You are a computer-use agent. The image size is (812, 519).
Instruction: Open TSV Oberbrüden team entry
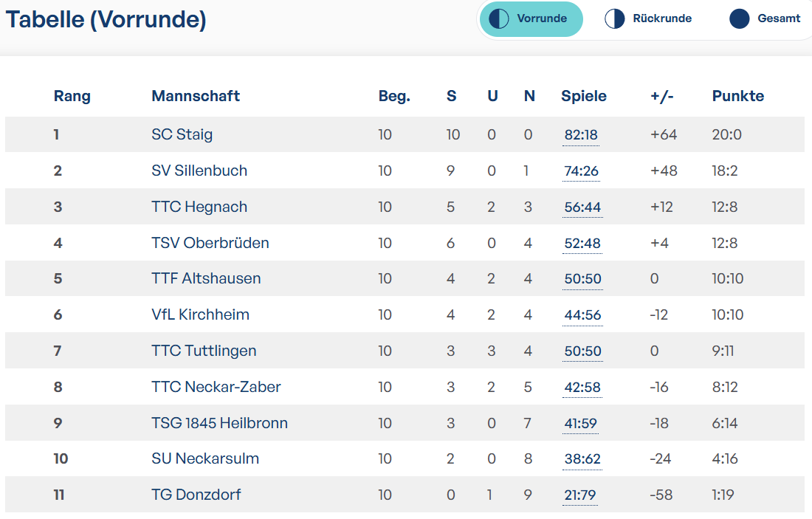(x=210, y=243)
